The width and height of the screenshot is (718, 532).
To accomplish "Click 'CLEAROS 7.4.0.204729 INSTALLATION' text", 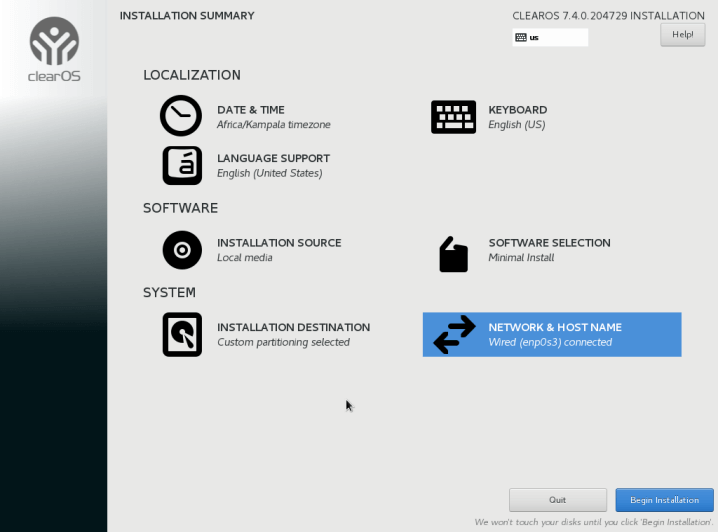I will [x=609, y=16].
